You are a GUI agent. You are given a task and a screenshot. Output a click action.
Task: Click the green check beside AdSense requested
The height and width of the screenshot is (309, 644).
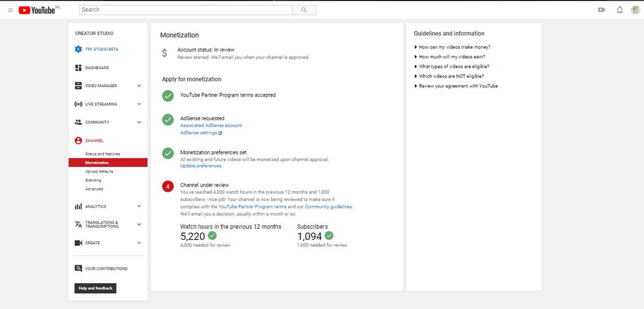pos(168,120)
